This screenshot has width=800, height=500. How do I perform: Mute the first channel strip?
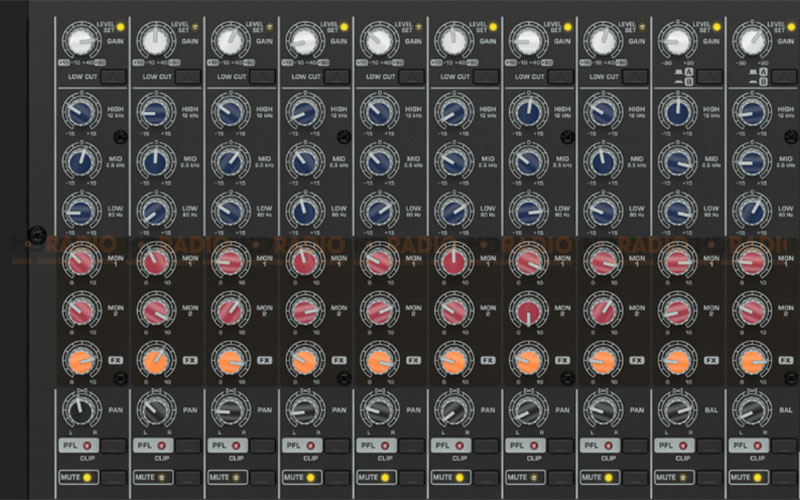tap(79, 477)
